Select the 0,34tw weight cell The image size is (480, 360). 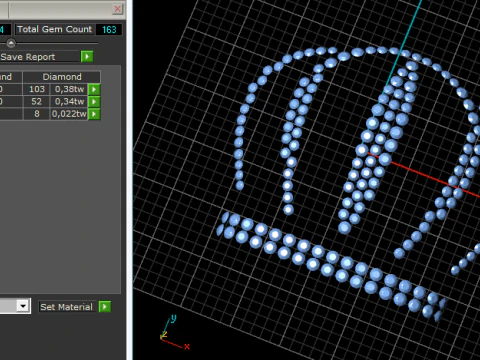[x=69, y=101]
